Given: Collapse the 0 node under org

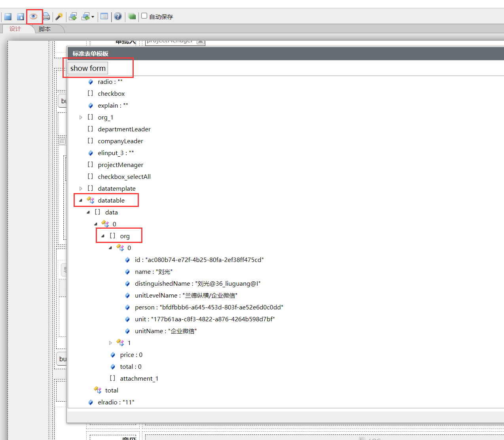Looking at the screenshot, I should click(110, 248).
